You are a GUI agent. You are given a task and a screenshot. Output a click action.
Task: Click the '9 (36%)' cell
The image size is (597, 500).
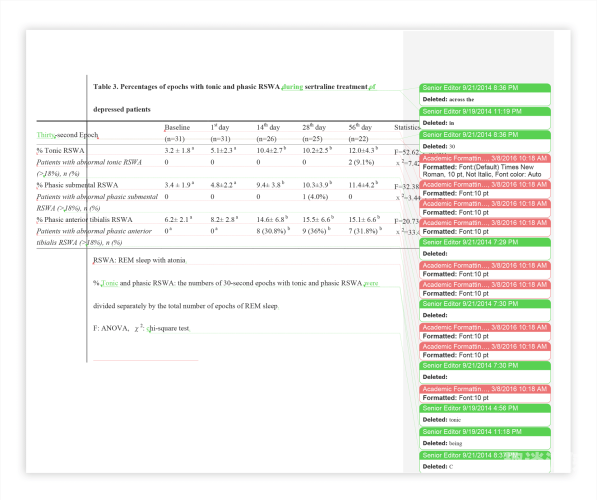316,231
